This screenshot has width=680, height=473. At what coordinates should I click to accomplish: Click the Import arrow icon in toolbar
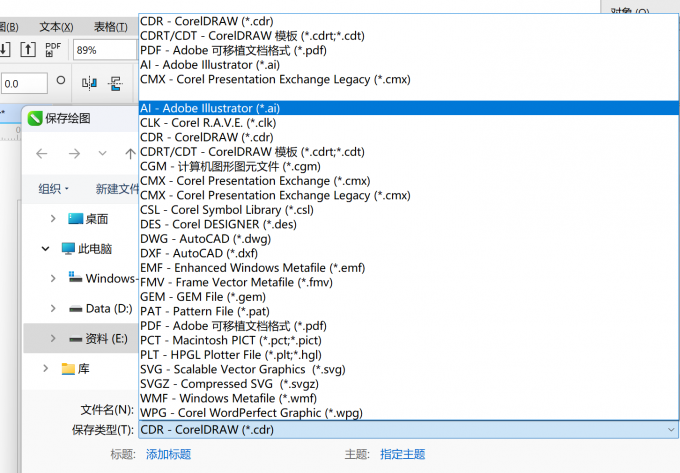pyautogui.click(x=4, y=49)
